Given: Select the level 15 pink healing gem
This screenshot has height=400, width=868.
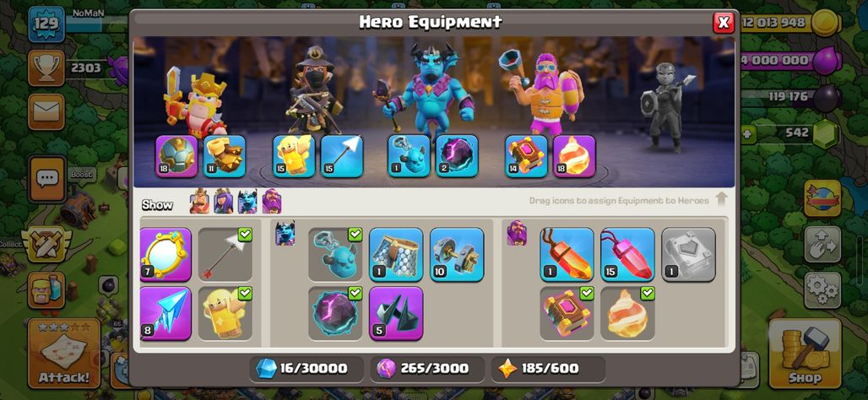Looking at the screenshot, I should pyautogui.click(x=627, y=255).
